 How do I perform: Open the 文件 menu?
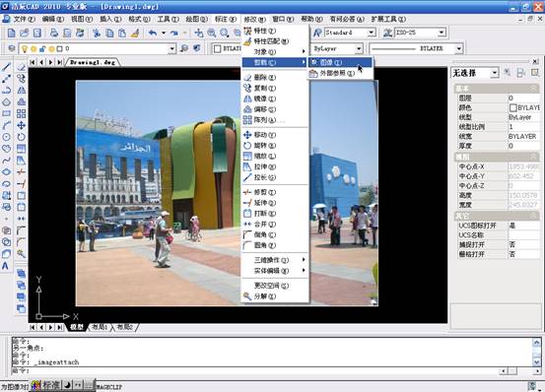(24, 19)
